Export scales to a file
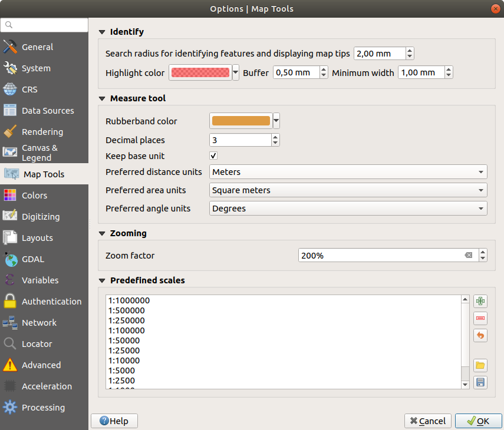 click(480, 382)
